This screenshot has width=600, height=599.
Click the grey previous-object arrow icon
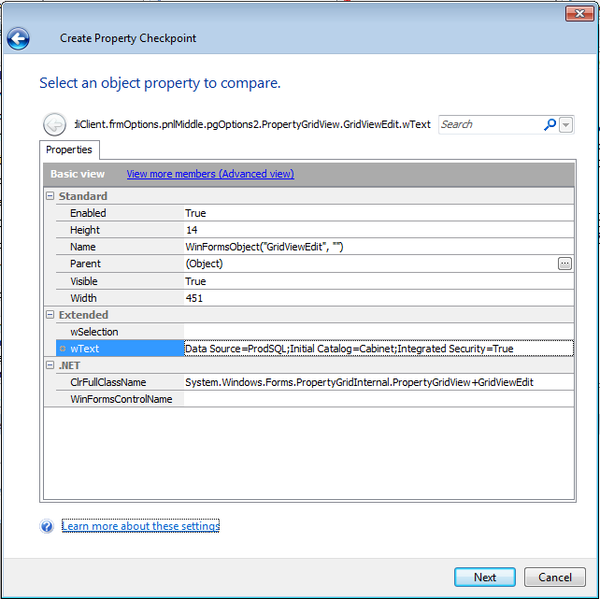tap(54, 125)
